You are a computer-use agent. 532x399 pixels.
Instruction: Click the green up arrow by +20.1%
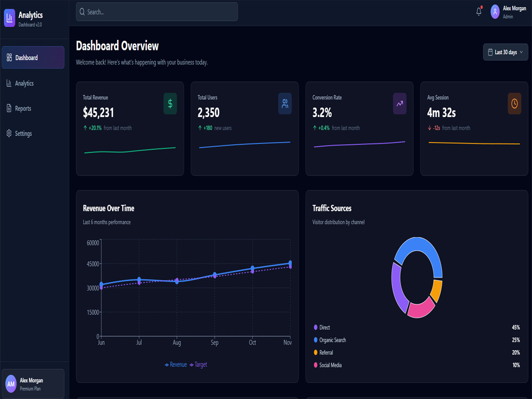click(x=85, y=128)
